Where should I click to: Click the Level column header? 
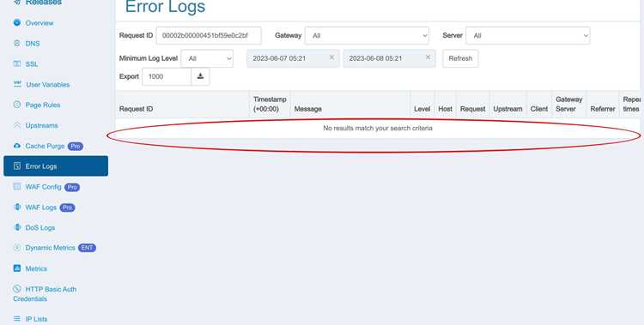pos(422,109)
